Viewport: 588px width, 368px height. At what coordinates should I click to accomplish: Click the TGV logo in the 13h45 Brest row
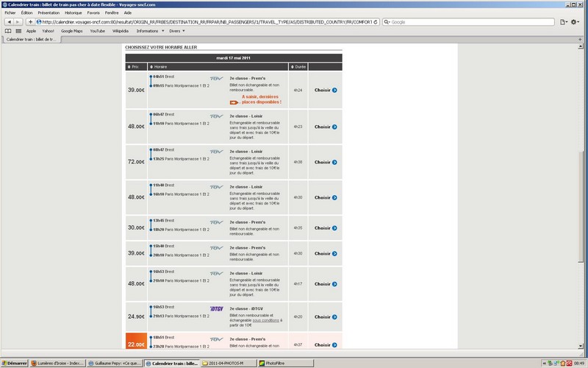point(216,222)
